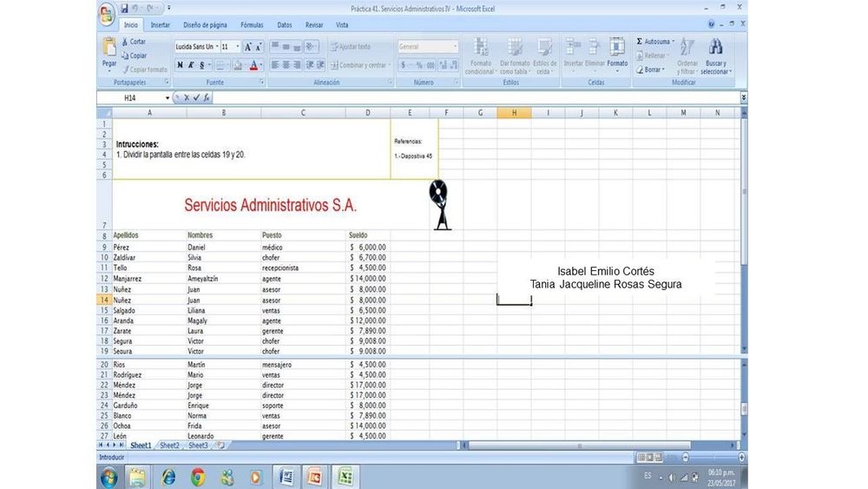Expand the Autosuma dropdown arrow
This screenshot has height=489, width=868.
click(x=672, y=42)
